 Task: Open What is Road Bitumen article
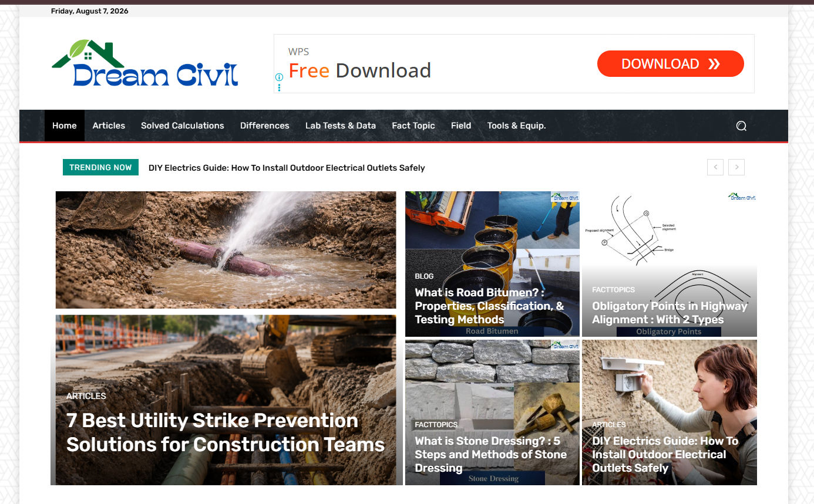489,306
